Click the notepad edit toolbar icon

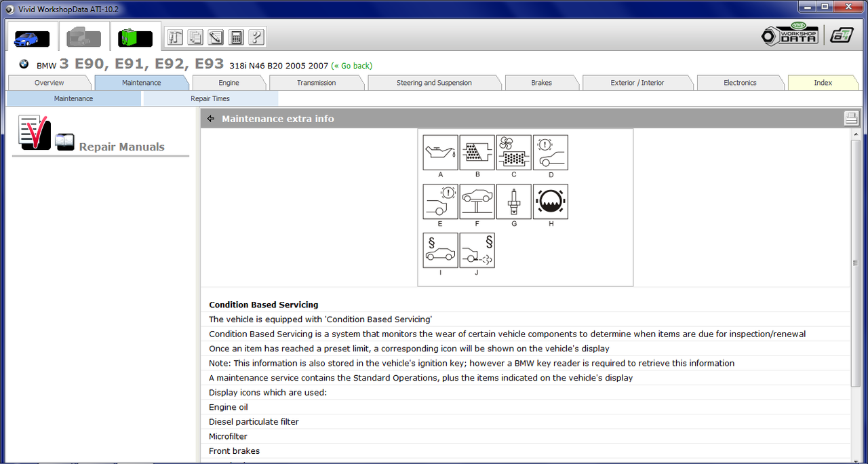tap(216, 37)
